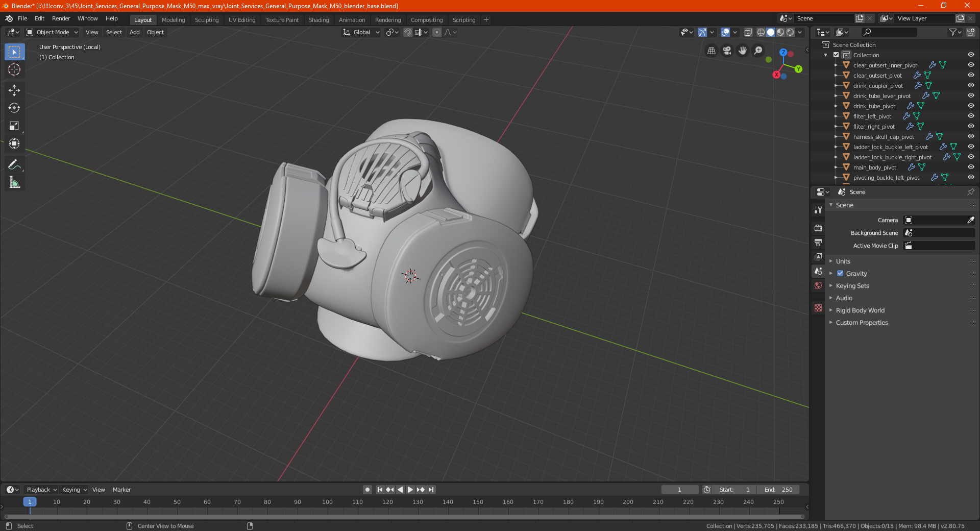
Task: Toggle viewport gizmos display
Action: click(702, 32)
